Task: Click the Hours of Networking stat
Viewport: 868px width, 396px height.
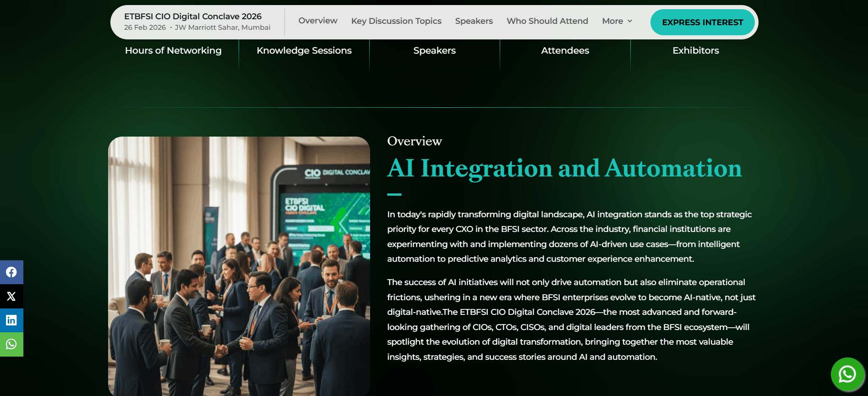Action: pyautogui.click(x=173, y=50)
